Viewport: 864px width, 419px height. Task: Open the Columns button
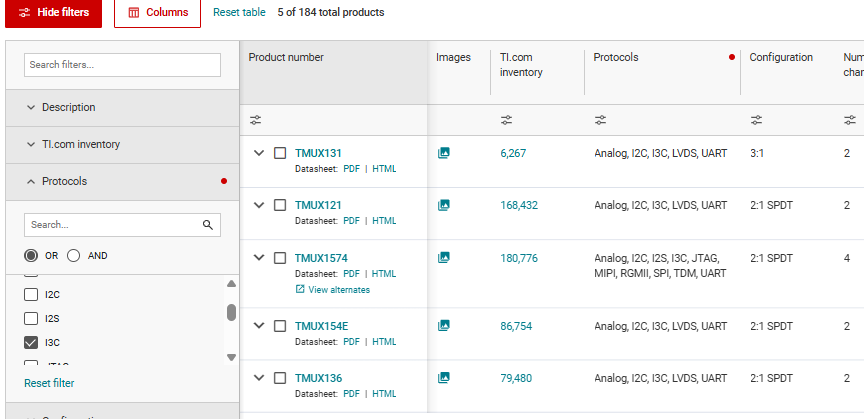coord(158,13)
